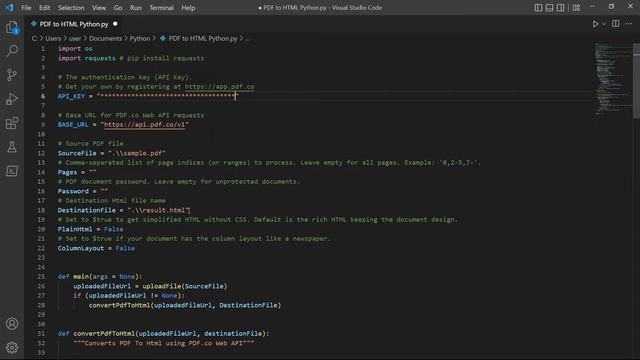Select the Users breadcrumb segment
Image resolution: width=640 pixels, height=360 pixels.
click(x=53, y=38)
